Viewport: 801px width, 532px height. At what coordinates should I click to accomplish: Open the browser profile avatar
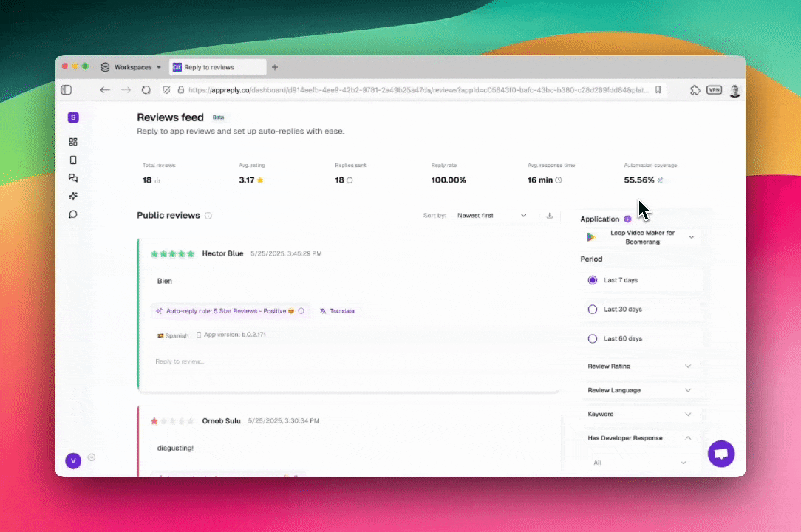pos(735,90)
